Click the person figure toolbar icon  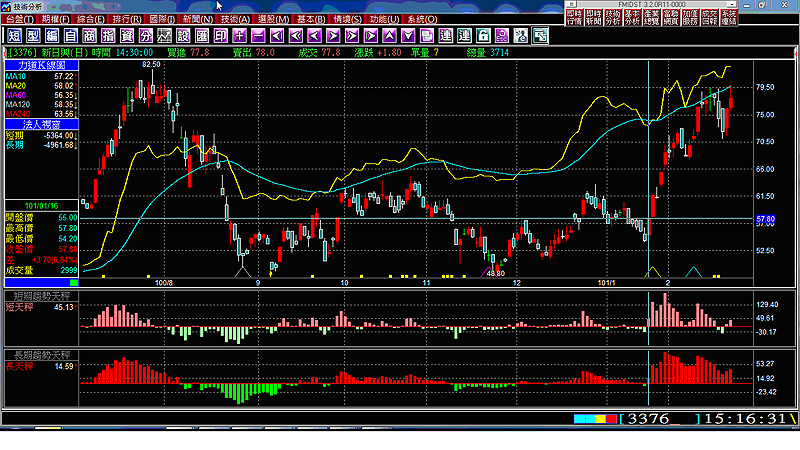[x=521, y=36]
